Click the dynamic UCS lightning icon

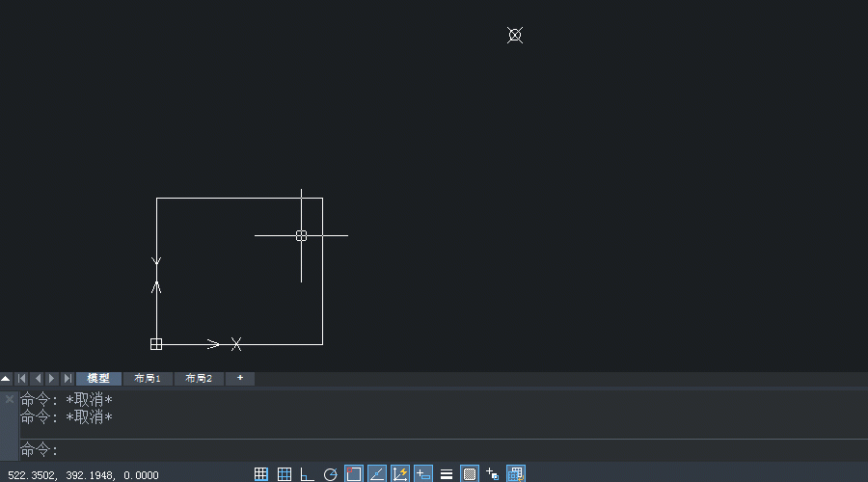[x=400, y=473]
